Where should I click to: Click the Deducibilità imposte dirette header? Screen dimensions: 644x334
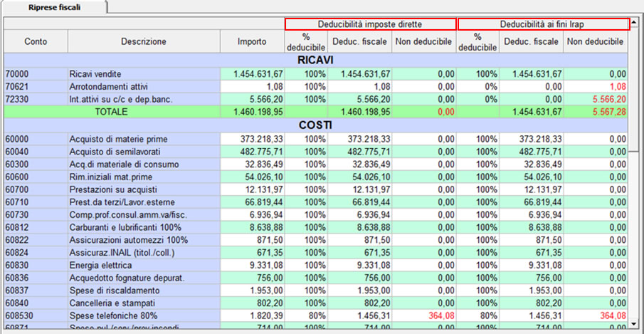[370, 24]
